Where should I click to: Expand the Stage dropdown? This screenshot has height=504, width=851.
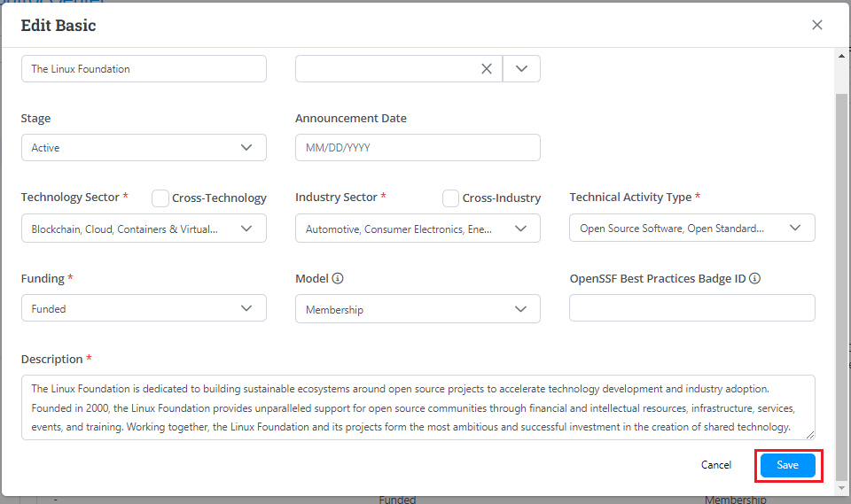tap(144, 148)
